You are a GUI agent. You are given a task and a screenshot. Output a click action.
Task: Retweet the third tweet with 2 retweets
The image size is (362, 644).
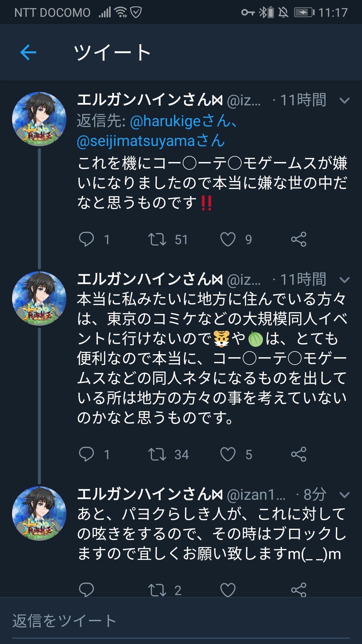(157, 590)
